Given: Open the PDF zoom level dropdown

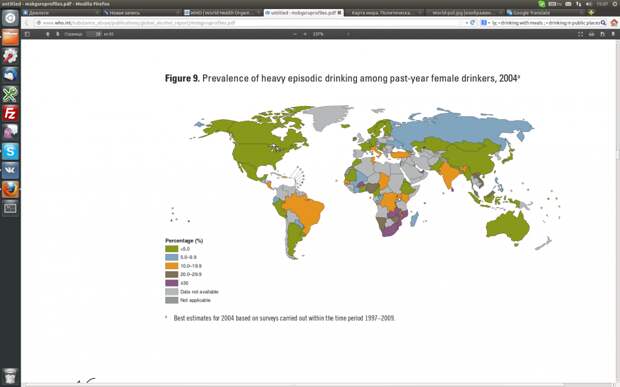Looking at the screenshot, I should pos(331,34).
